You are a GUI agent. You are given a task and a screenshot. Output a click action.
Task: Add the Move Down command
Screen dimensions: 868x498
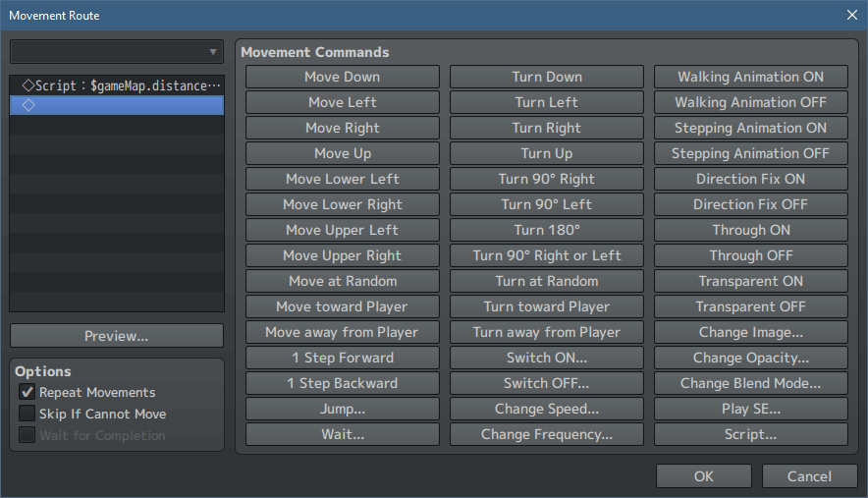(x=343, y=77)
